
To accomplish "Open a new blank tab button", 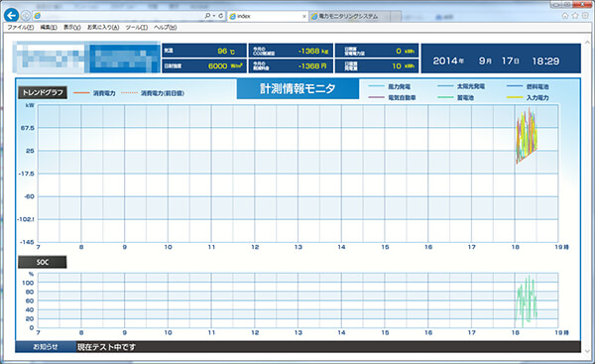I will coord(396,16).
